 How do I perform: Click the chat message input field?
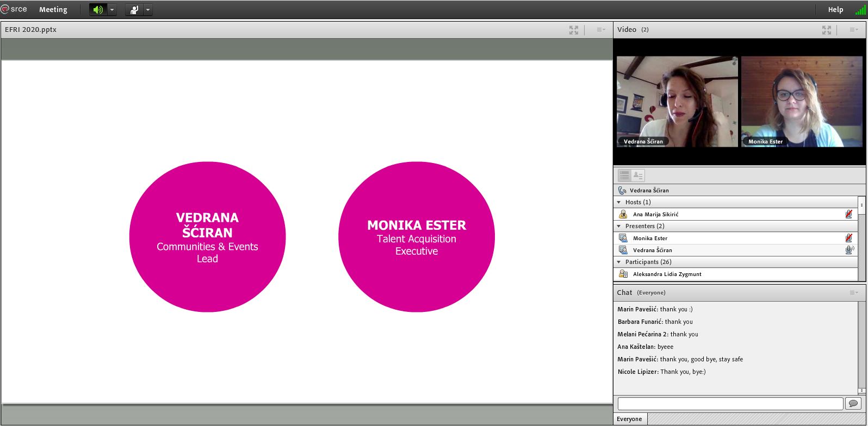pos(730,404)
